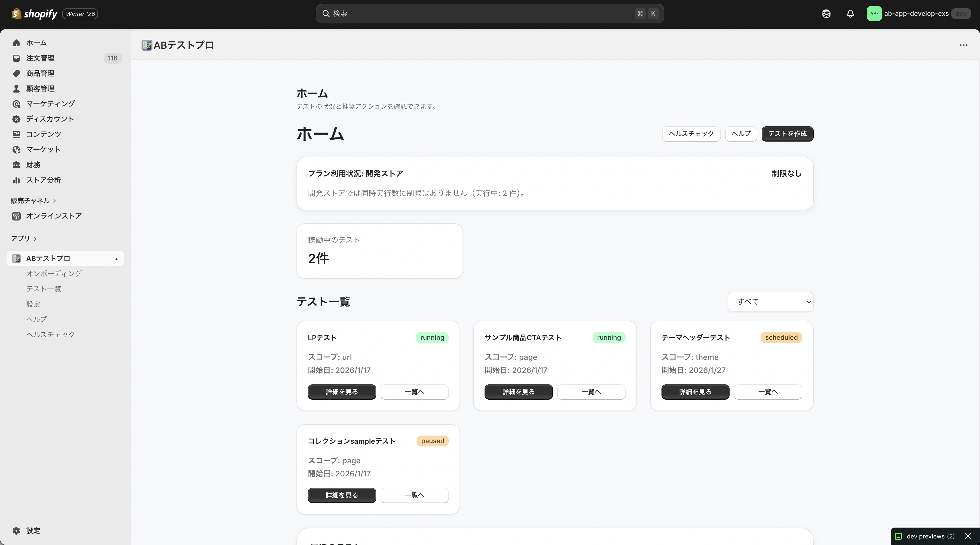Click the ストア分析 bar chart icon
This screenshot has width=980, height=545.
pos(16,180)
